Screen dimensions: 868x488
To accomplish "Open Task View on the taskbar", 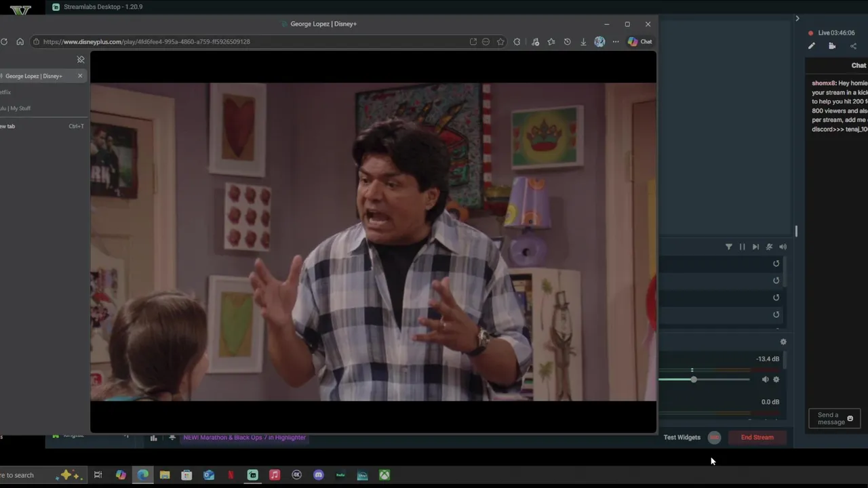I will [x=98, y=475].
